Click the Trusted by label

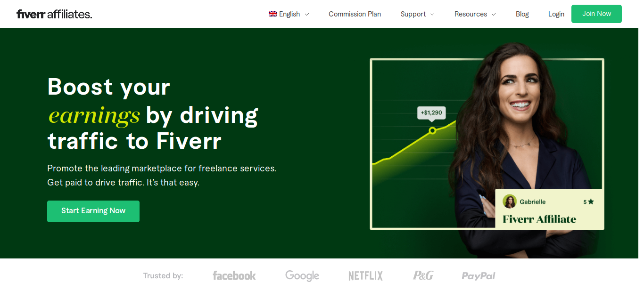tap(163, 276)
